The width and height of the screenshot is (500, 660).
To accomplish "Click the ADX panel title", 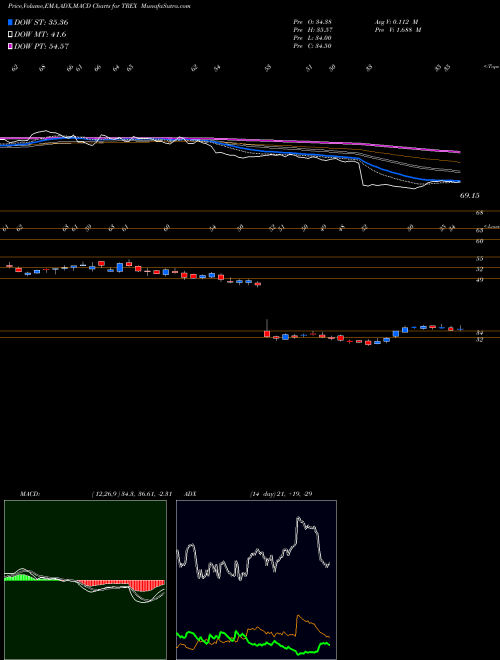I will [190, 494].
